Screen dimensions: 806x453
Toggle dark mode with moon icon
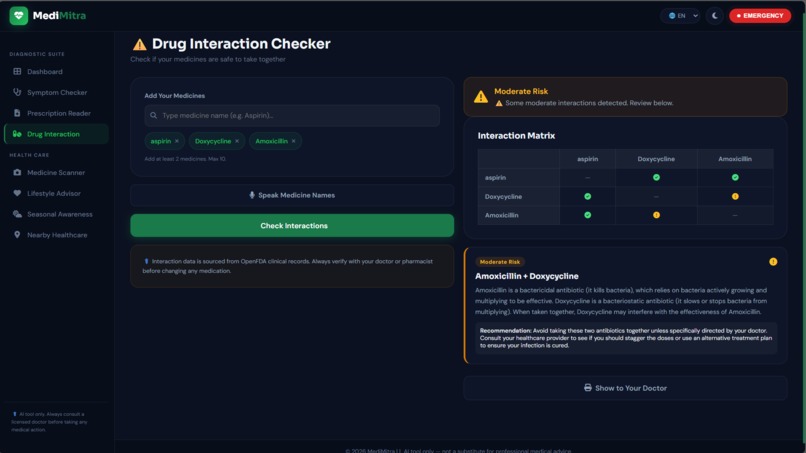click(x=715, y=16)
